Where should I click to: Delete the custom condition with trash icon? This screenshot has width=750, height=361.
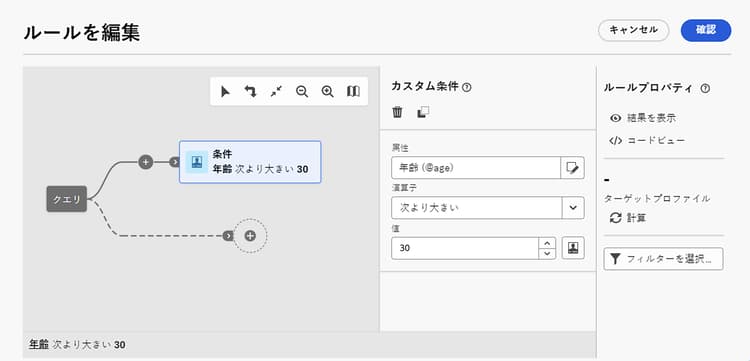397,112
